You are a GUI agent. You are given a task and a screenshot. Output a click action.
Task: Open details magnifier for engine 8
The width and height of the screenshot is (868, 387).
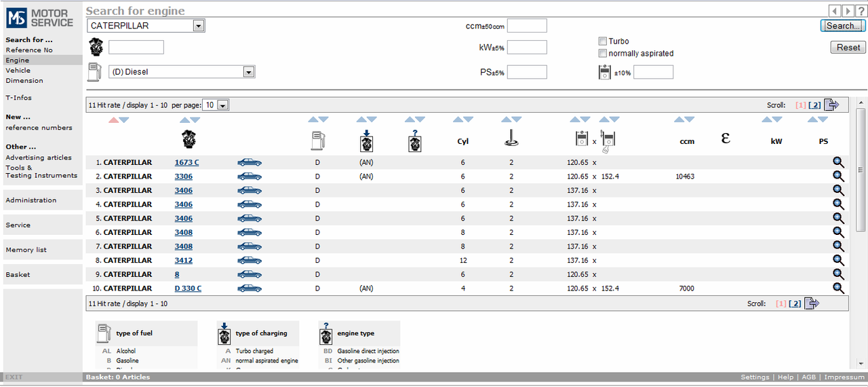[x=839, y=274]
